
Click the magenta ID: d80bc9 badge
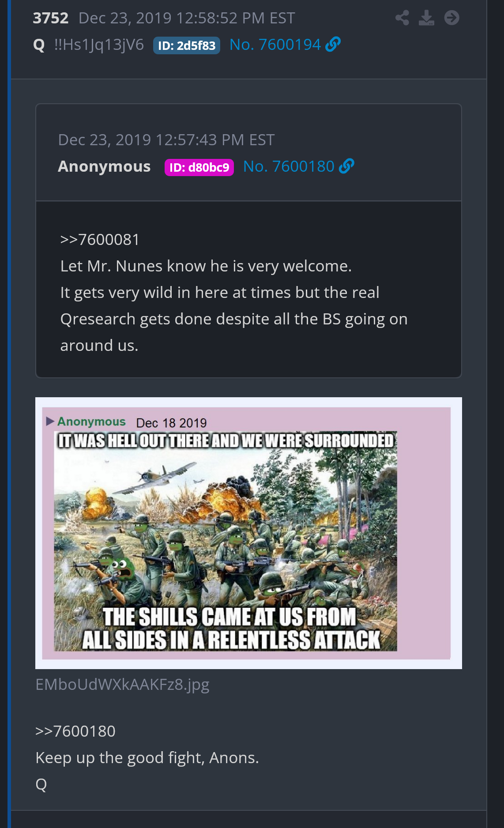(199, 167)
